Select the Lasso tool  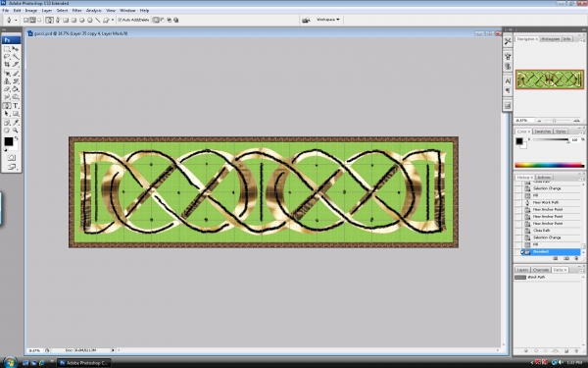pyautogui.click(x=7, y=57)
